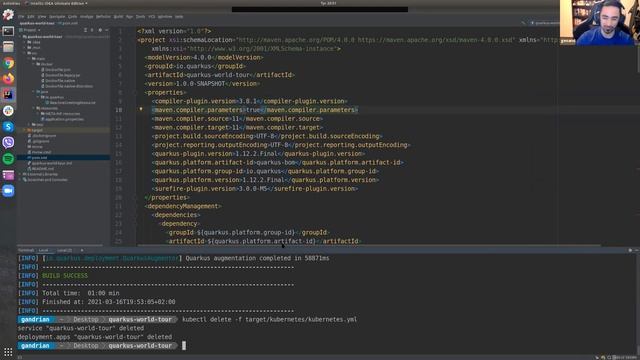The width and height of the screenshot is (640, 360).
Task: Expand the .idea folder
Action: point(24,42)
